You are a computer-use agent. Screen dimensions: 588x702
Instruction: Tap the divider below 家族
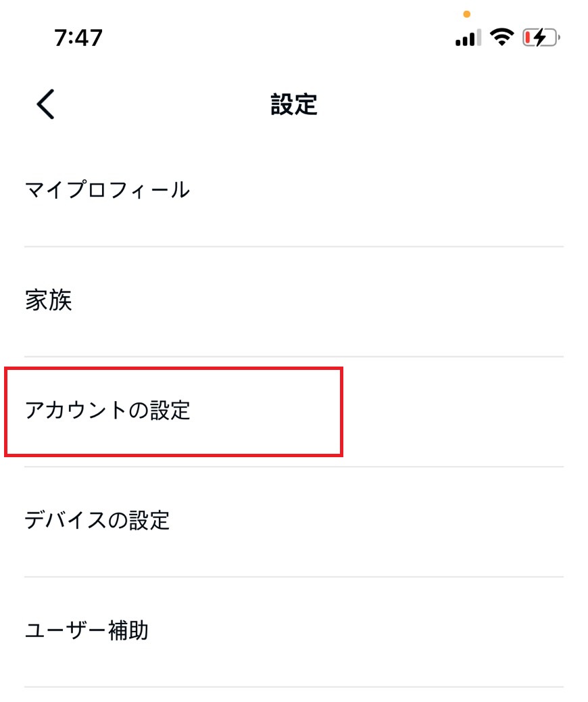tap(293, 354)
